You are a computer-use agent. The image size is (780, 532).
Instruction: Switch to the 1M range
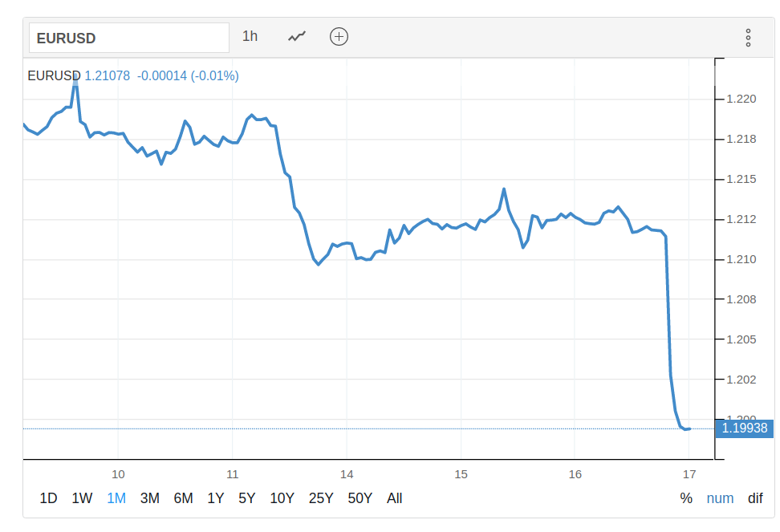pyautogui.click(x=116, y=498)
